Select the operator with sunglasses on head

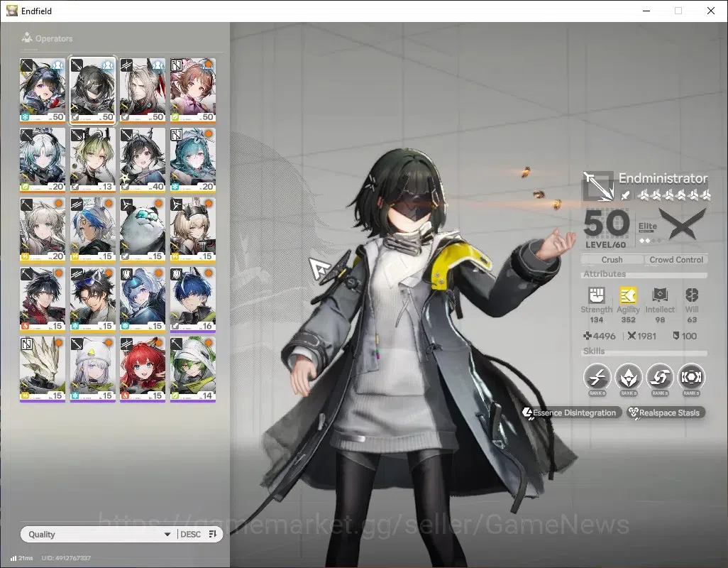[x=92, y=300]
